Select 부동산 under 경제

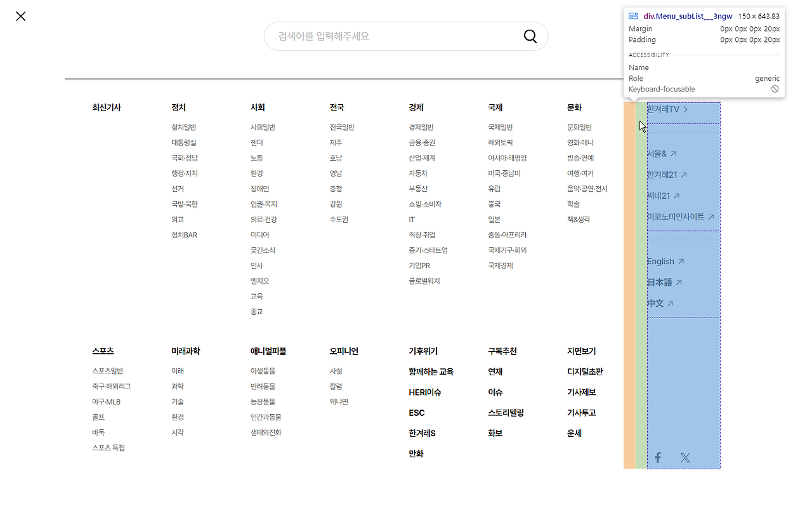419,189
